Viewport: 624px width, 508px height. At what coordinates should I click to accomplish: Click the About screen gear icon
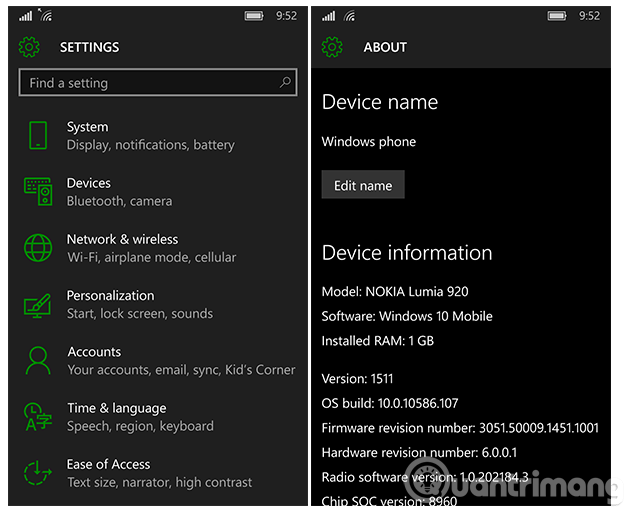point(332,47)
